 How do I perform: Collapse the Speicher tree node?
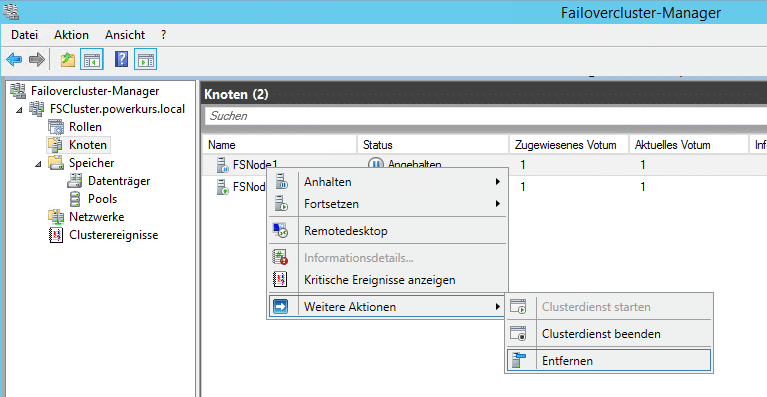[x=38, y=164]
